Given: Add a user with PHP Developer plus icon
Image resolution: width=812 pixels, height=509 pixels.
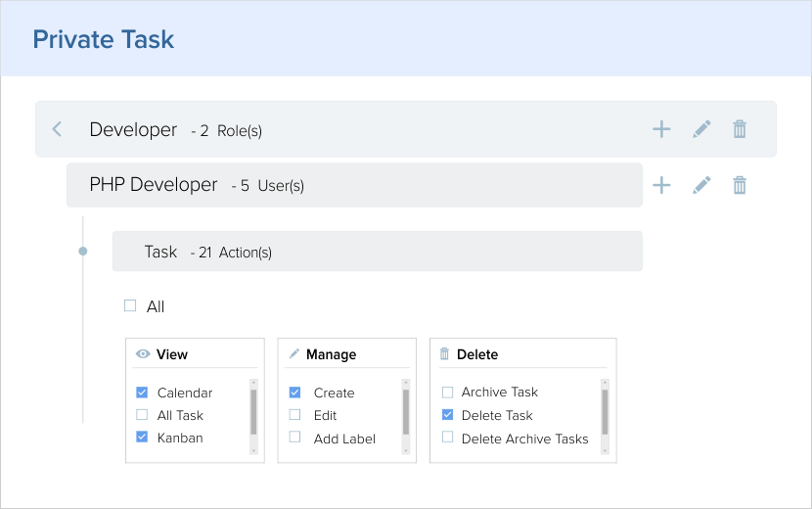Looking at the screenshot, I should click(661, 185).
